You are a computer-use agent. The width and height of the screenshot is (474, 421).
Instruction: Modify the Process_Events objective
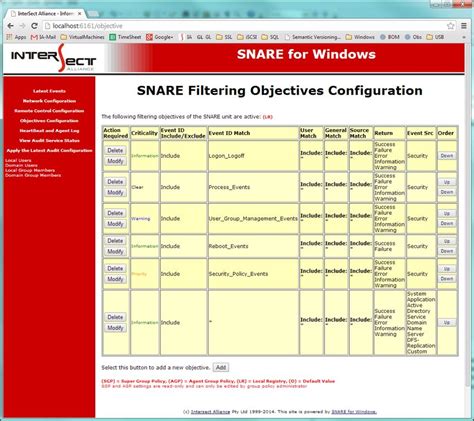pyautogui.click(x=115, y=192)
